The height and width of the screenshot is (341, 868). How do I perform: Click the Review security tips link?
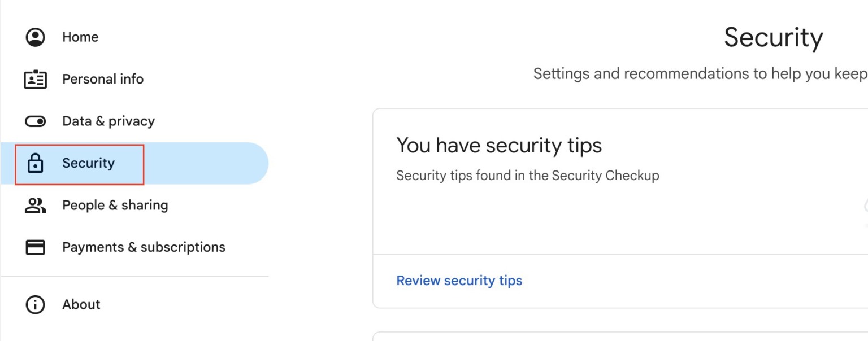(x=459, y=280)
